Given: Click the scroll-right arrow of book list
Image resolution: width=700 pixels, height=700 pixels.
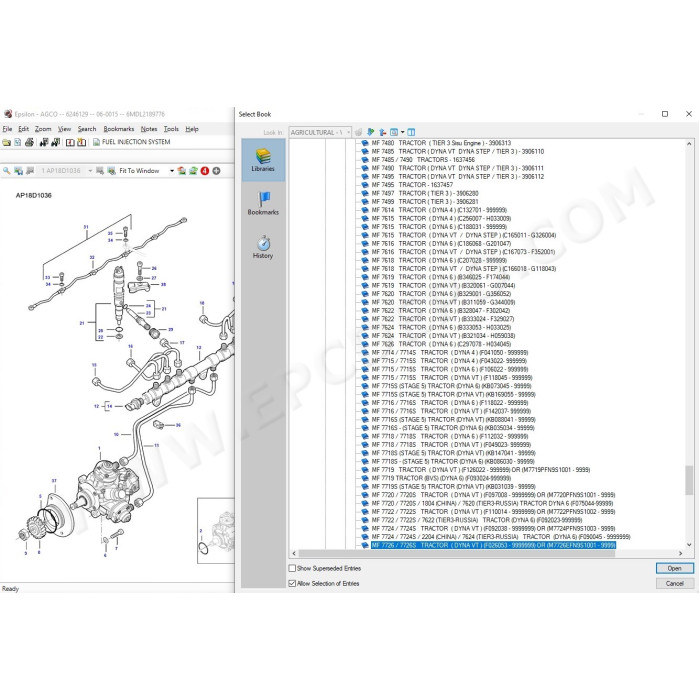Looking at the screenshot, I should (x=680, y=554).
